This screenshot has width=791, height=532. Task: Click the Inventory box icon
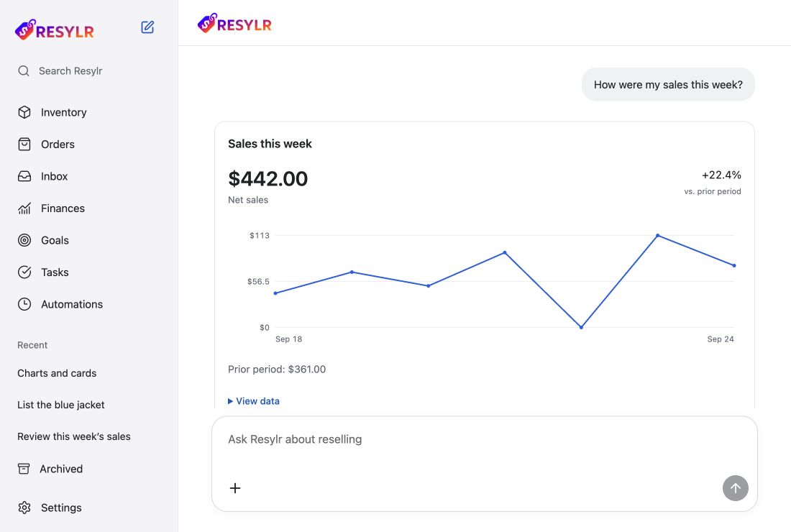click(24, 112)
